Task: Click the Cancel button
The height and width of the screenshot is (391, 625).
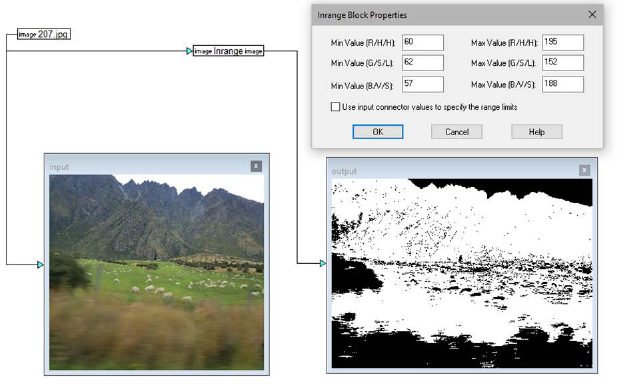Action: click(457, 132)
